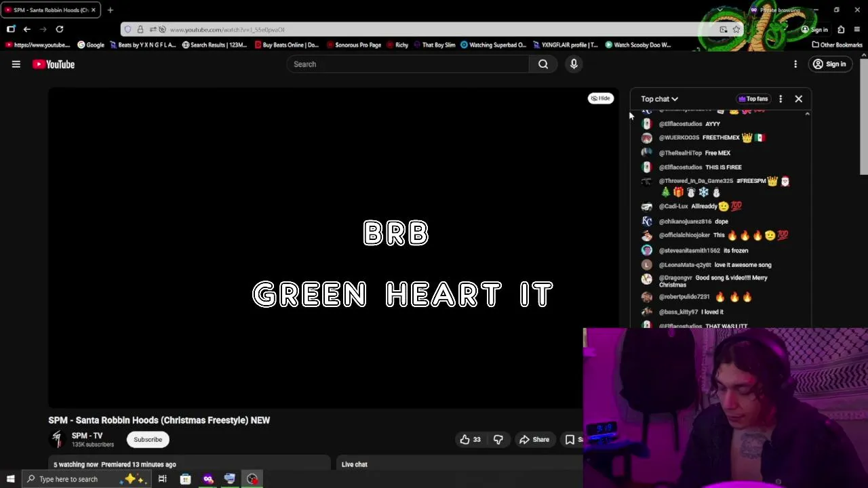Open the Top fans leaderboard
The image size is (868, 488).
click(x=753, y=99)
